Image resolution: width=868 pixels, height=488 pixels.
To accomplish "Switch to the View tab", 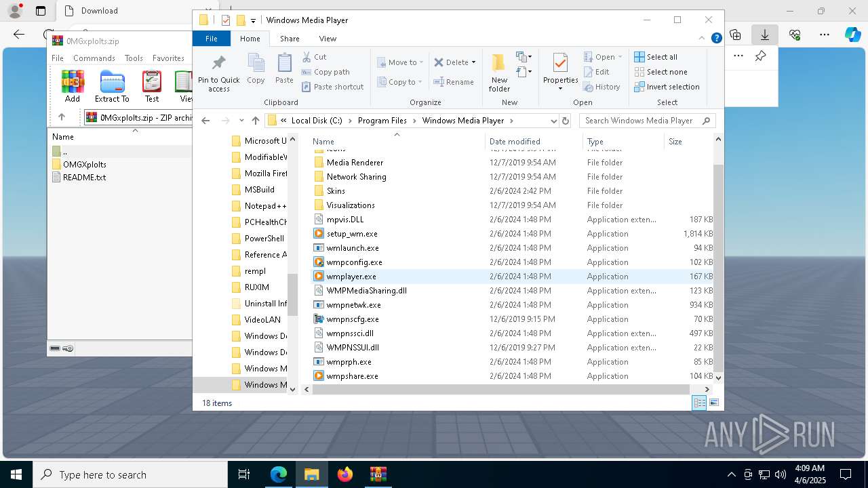I will coord(328,39).
